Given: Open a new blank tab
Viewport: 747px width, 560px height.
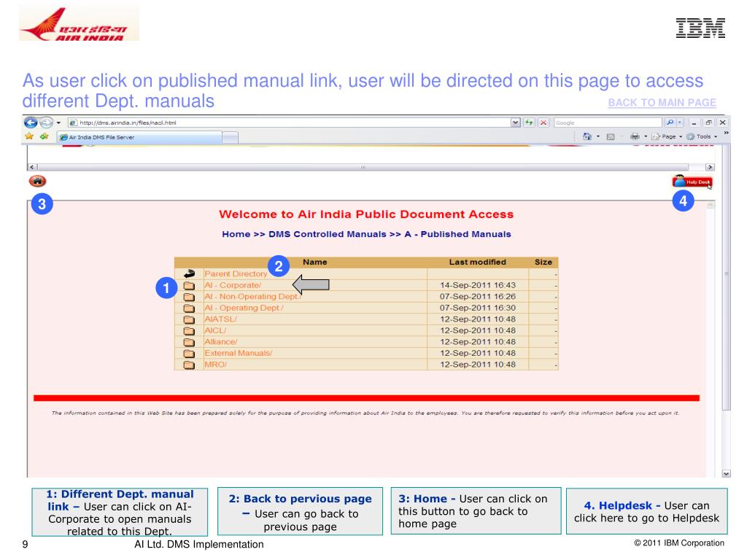Looking at the screenshot, I should tap(230, 138).
